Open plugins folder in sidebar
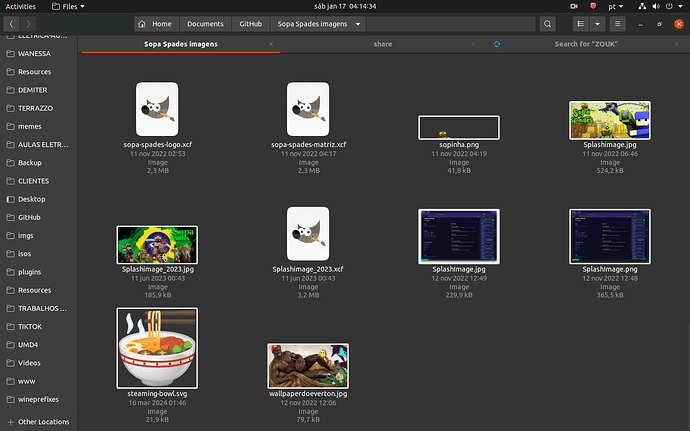The width and height of the screenshot is (690, 431). pyautogui.click(x=39, y=272)
